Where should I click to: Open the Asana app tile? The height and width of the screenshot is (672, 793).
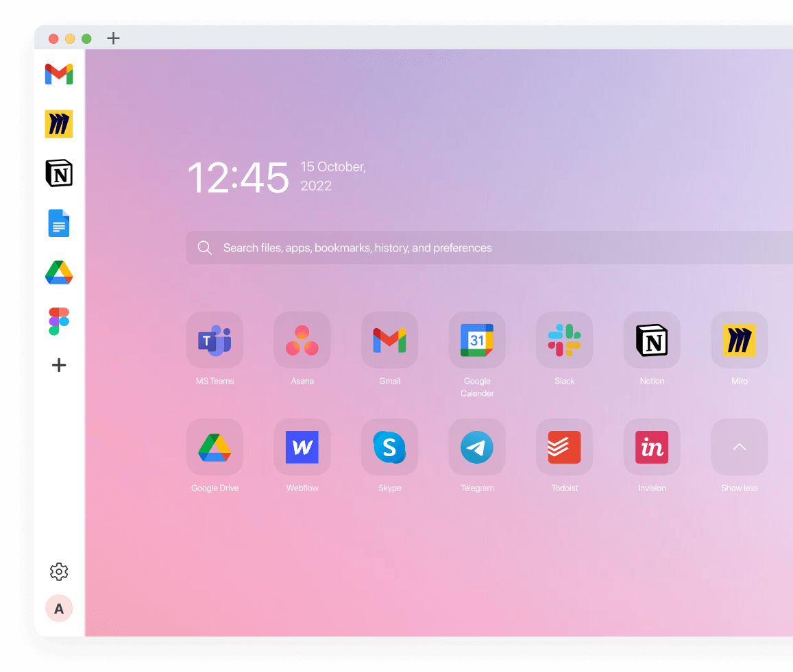302,340
